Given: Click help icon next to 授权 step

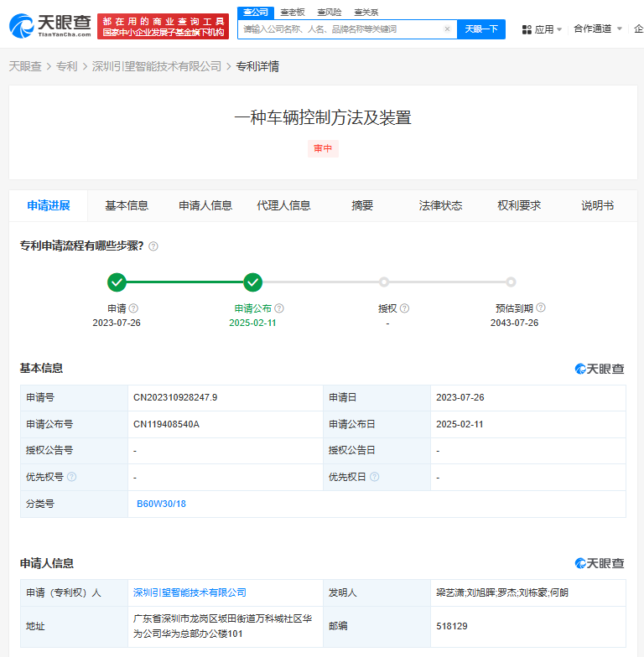Looking at the screenshot, I should 404,308.
